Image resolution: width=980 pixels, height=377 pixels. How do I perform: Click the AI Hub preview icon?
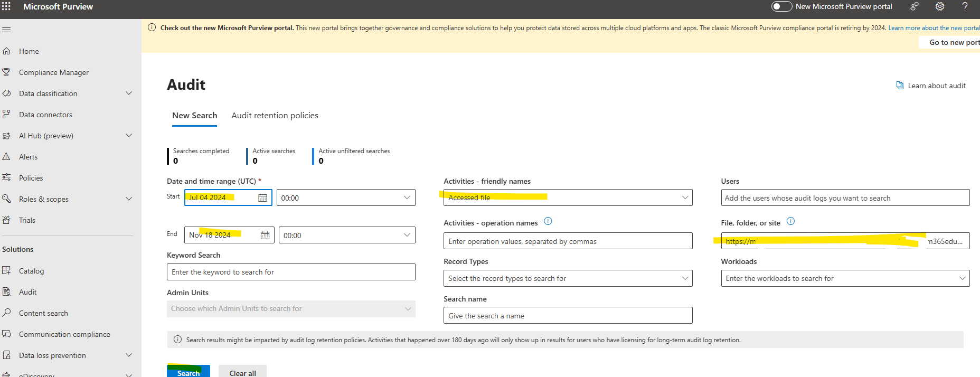(6, 136)
